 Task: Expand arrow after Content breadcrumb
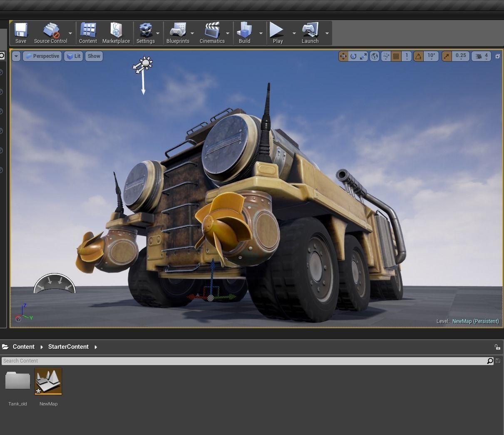pos(42,347)
